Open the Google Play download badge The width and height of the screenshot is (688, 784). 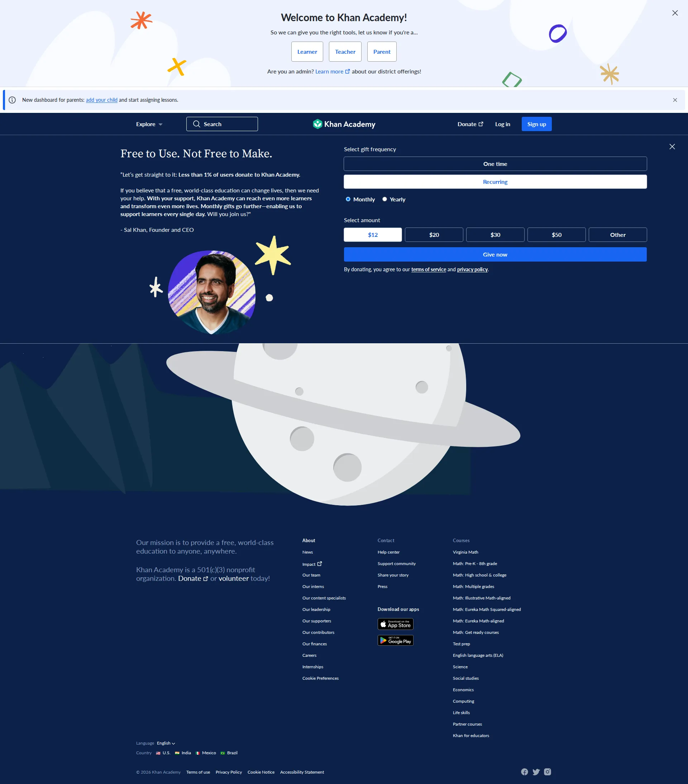[x=395, y=640]
